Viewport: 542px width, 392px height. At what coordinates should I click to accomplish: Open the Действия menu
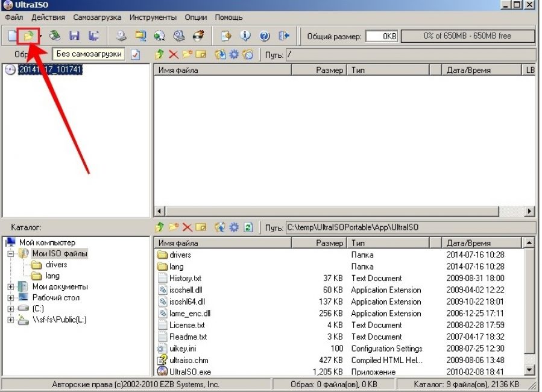pos(48,17)
